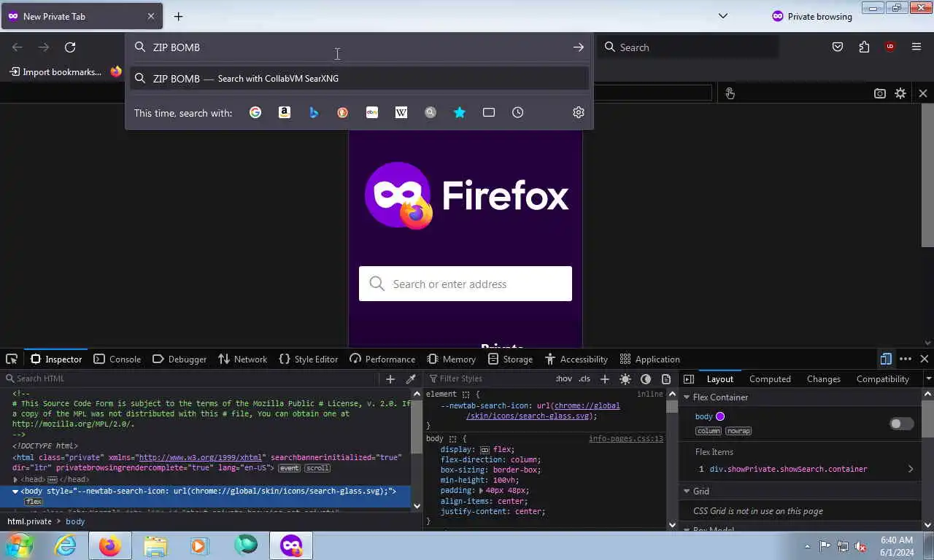This screenshot has width=934, height=560.
Task: Select ZIP BOMB CollabVM SearXNG suggestion
Action: click(360, 79)
